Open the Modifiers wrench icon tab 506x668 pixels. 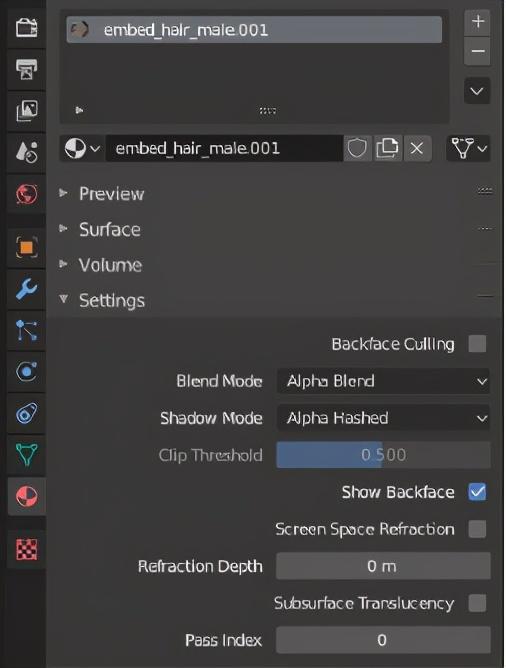coord(26,289)
